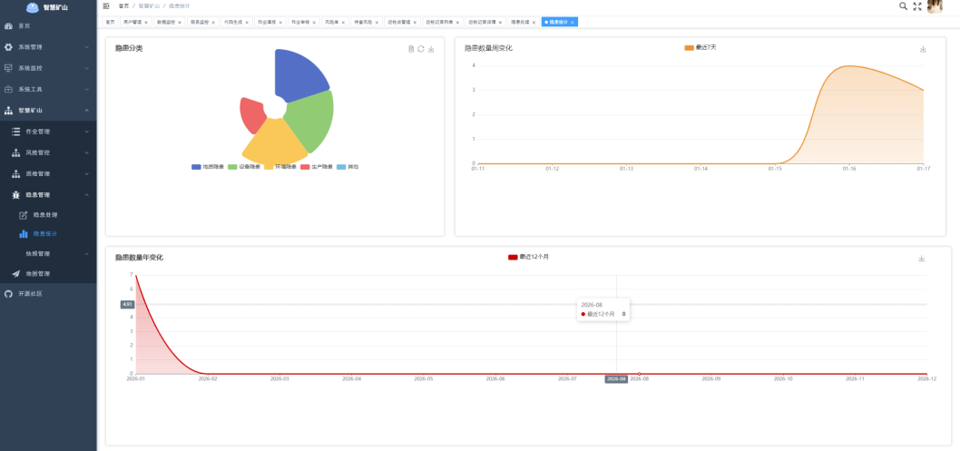Save 隐患分类 chart as image

431,49
